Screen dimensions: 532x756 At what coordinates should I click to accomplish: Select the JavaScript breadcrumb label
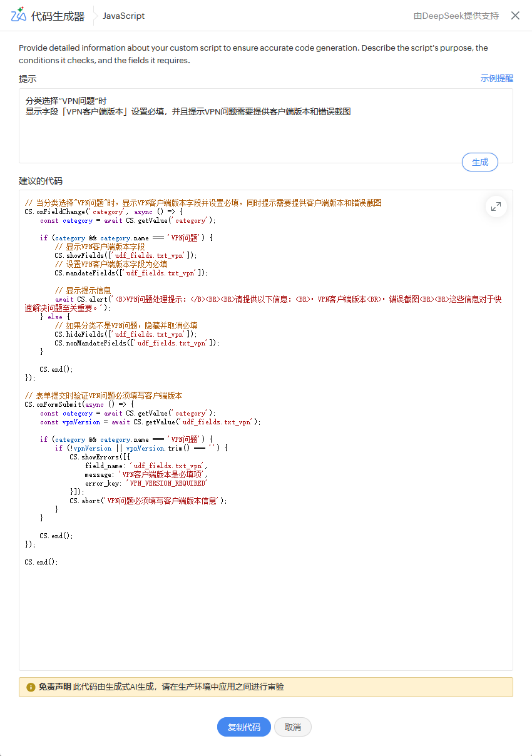pyautogui.click(x=123, y=16)
